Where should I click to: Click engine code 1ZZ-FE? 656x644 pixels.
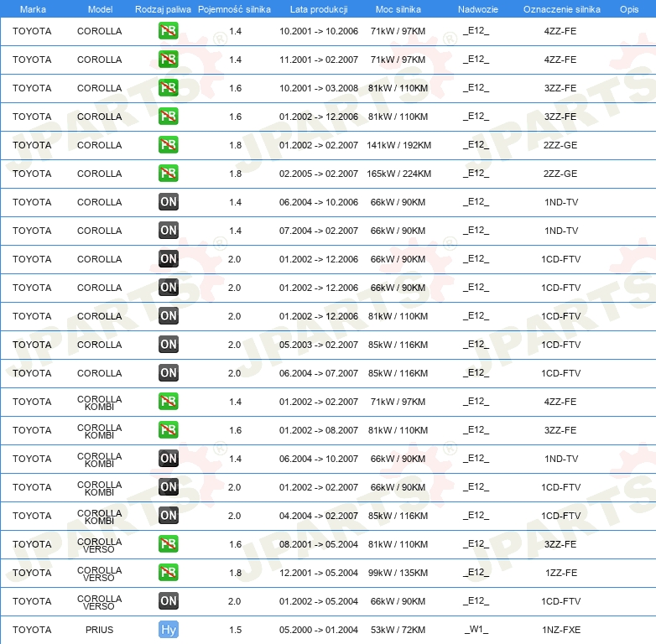tap(561, 573)
